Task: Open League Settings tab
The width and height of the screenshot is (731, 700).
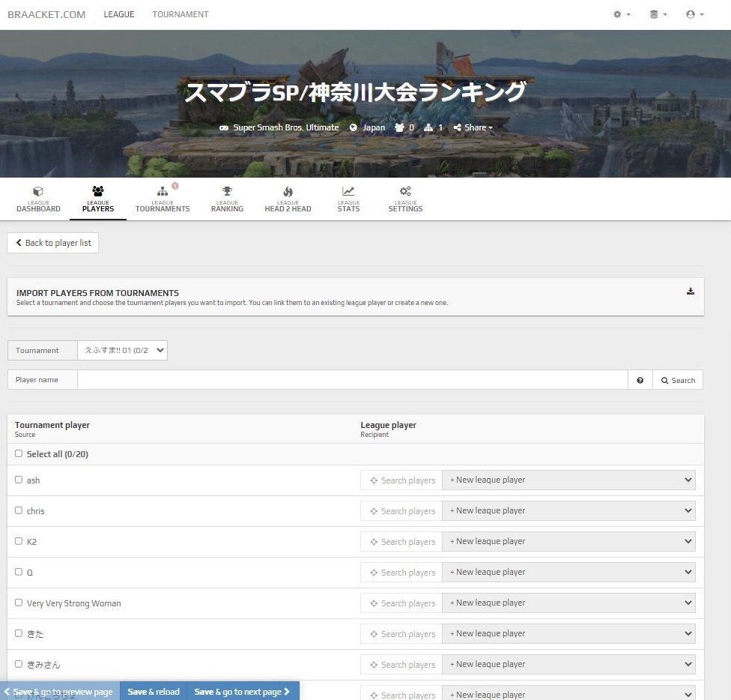Action: [x=405, y=199]
